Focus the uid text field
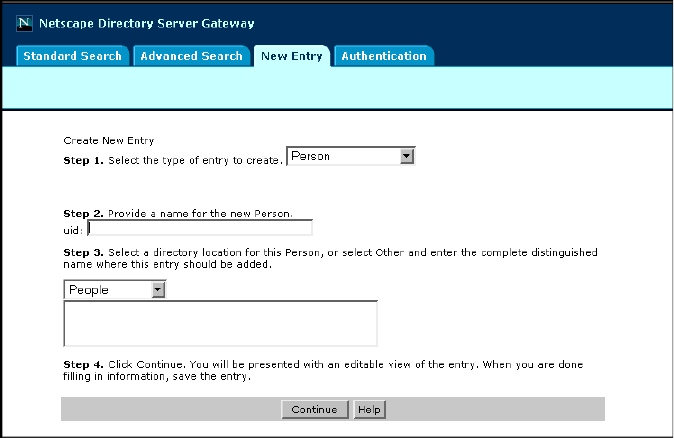Screen dimensions: 674x438 pyautogui.click(x=200, y=228)
